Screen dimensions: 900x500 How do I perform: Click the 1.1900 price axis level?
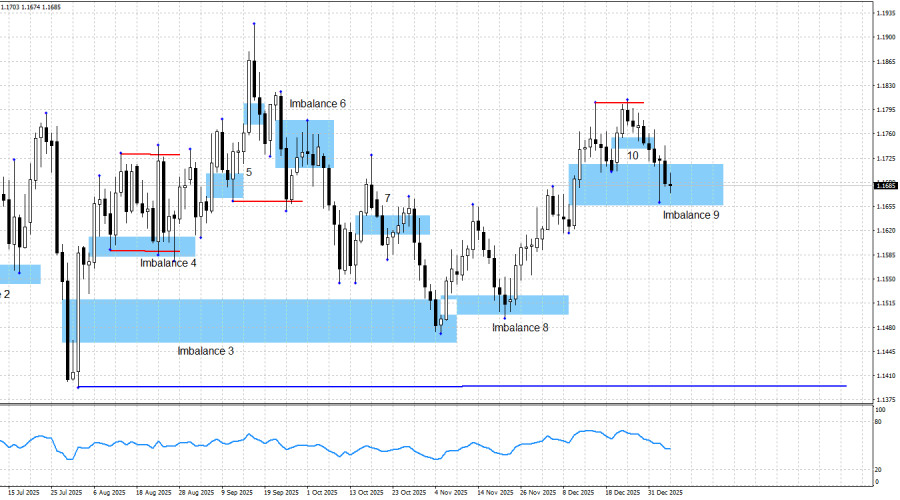click(884, 37)
